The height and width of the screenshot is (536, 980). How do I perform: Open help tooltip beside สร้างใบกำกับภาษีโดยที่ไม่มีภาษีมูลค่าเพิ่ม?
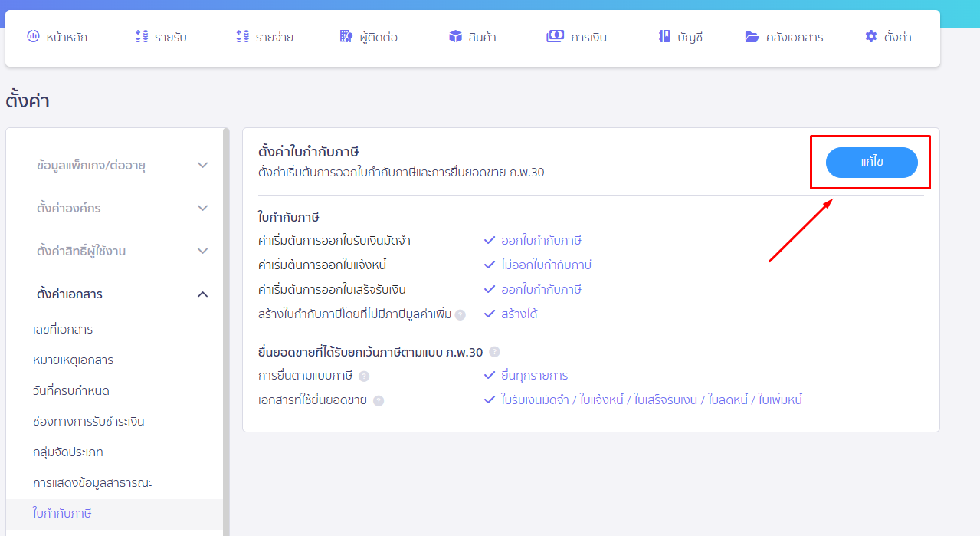point(459,313)
